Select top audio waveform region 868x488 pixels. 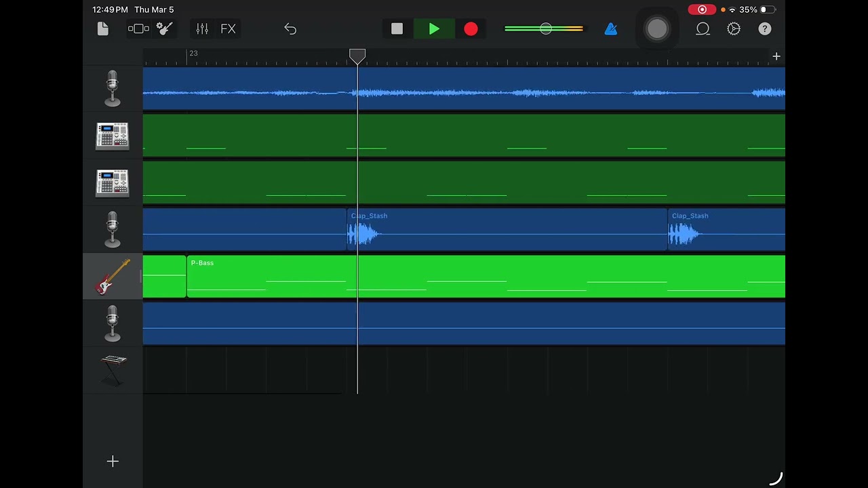(x=464, y=88)
